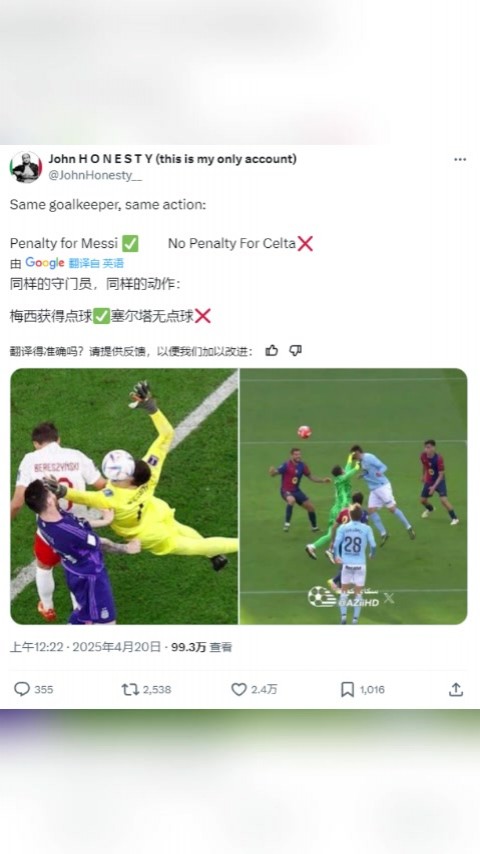This screenshot has height=854, width=480.
Task: Give thumbs up on translation accuracy
Action: click(271, 351)
